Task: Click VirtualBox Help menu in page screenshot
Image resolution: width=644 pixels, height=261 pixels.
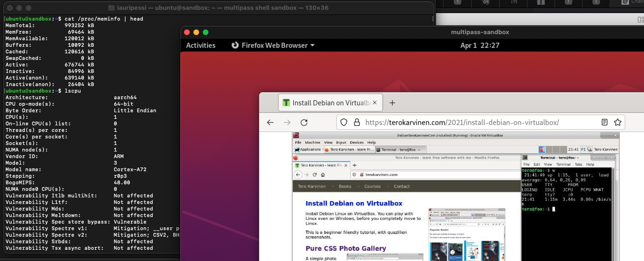Action: pyautogui.click(x=371, y=142)
